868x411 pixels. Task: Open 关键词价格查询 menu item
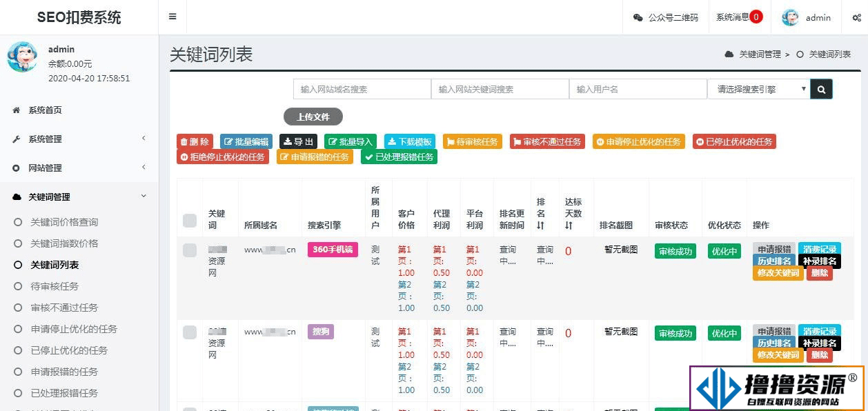point(64,222)
